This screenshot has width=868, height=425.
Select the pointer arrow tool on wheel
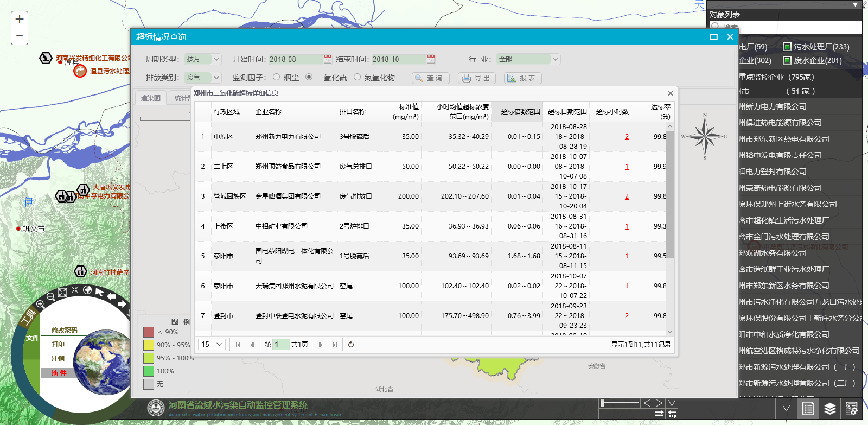click(100, 292)
